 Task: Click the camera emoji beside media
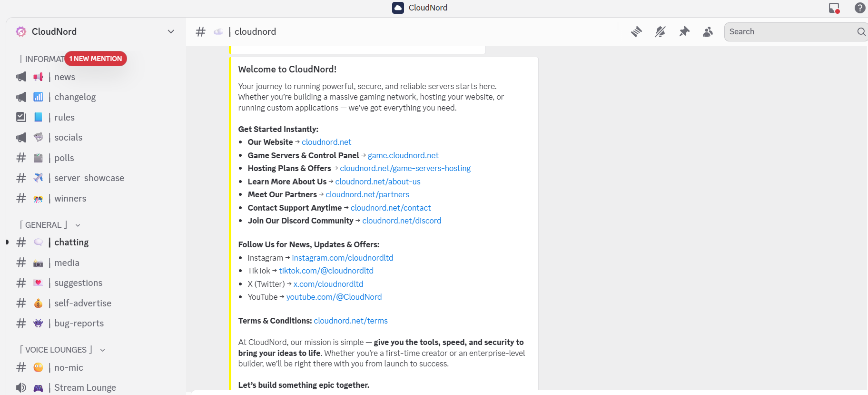pyautogui.click(x=38, y=263)
